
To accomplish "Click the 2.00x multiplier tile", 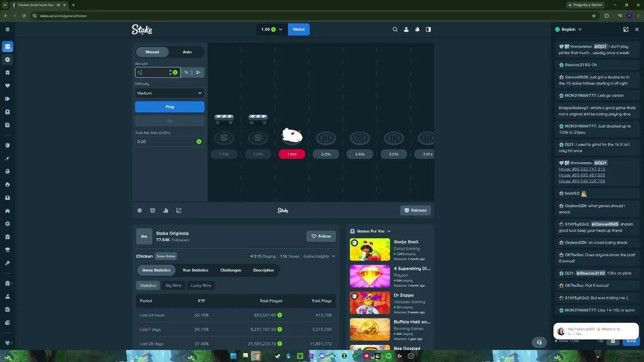I will coord(326,154).
